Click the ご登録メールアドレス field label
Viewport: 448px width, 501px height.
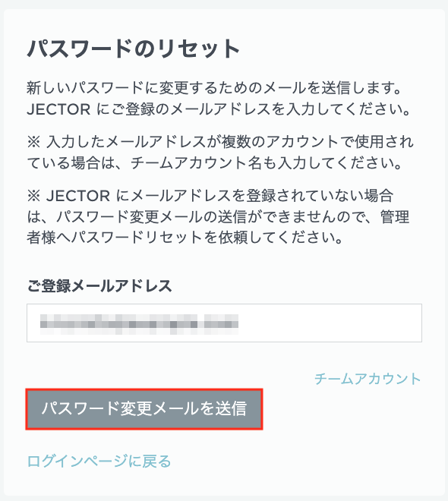(99, 285)
